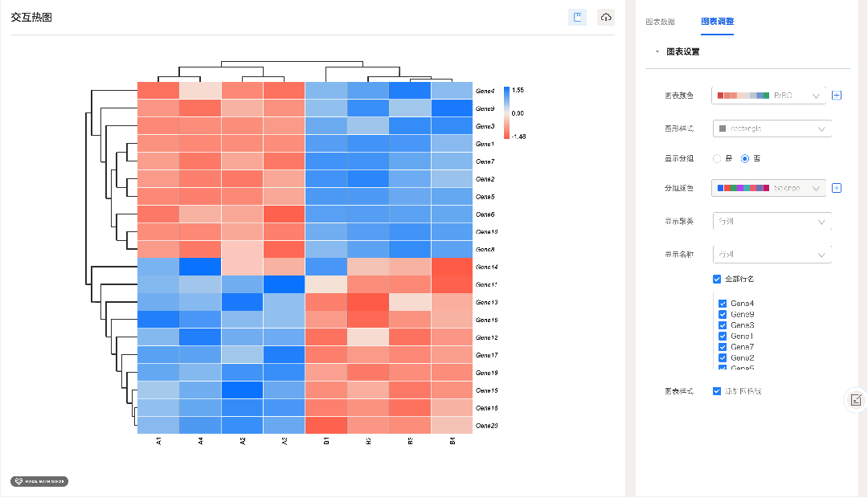Collapse the 图表设置 section arrow

point(657,51)
